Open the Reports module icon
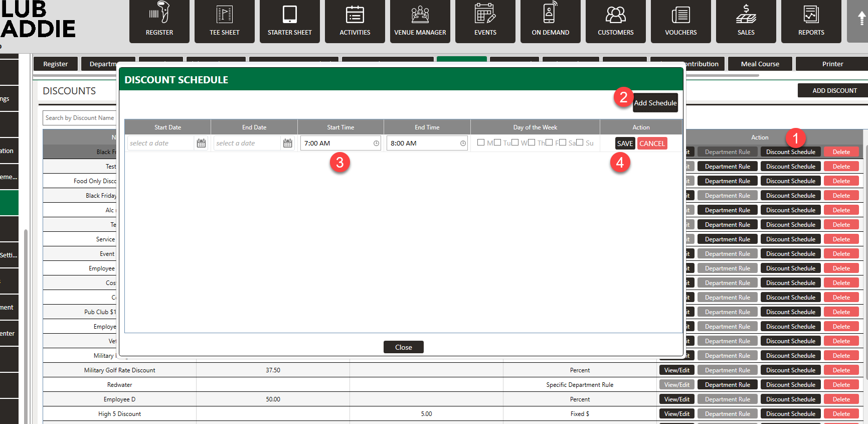 tap(811, 21)
